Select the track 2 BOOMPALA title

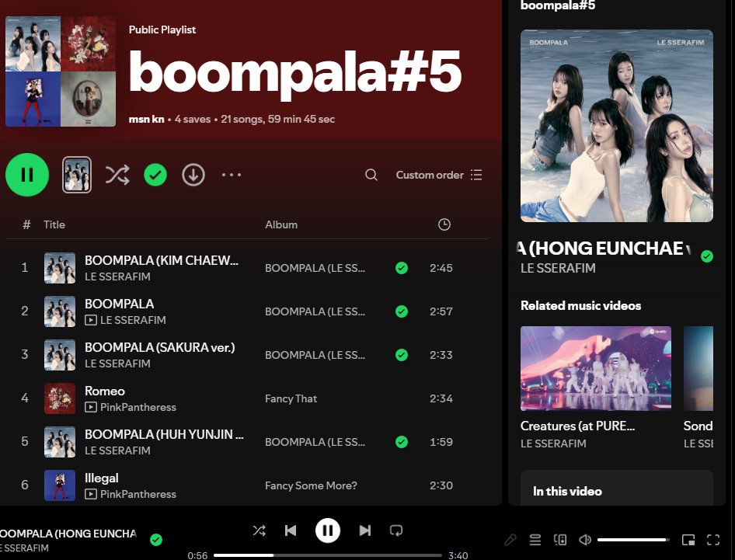click(119, 304)
